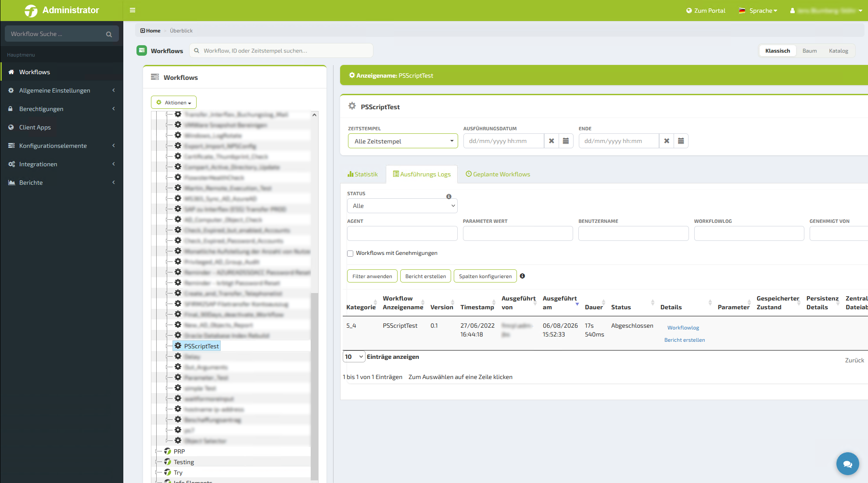Click Filter anwenden button
Image resolution: width=868 pixels, height=483 pixels.
click(x=372, y=276)
